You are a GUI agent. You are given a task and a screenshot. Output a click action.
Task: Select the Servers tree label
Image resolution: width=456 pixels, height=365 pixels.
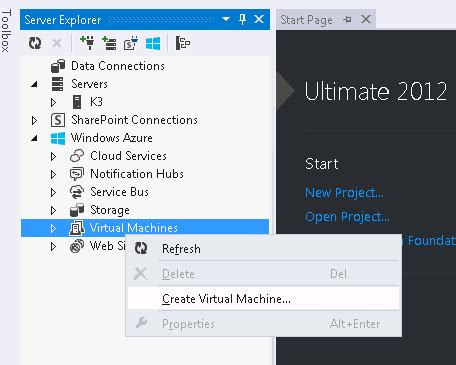pos(89,84)
